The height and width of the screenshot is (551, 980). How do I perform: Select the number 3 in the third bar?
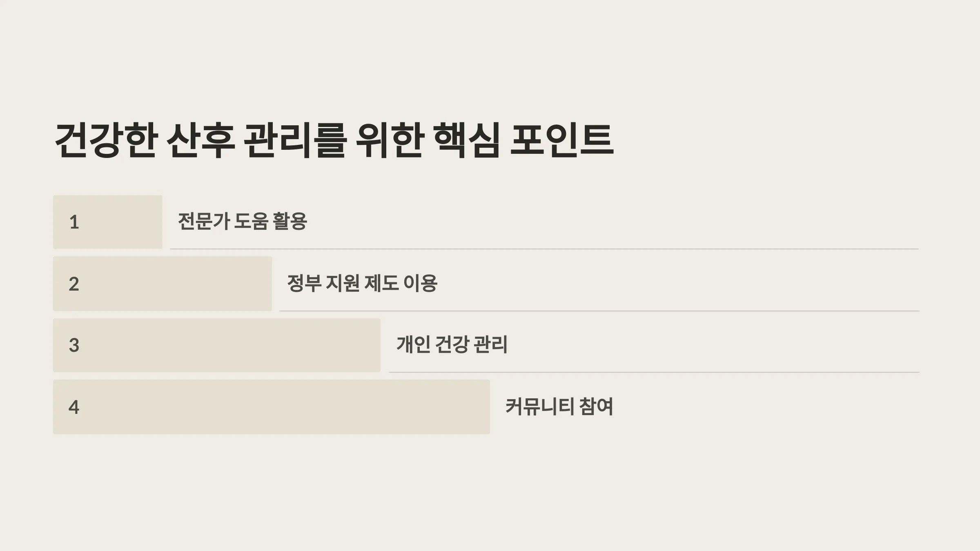click(74, 345)
